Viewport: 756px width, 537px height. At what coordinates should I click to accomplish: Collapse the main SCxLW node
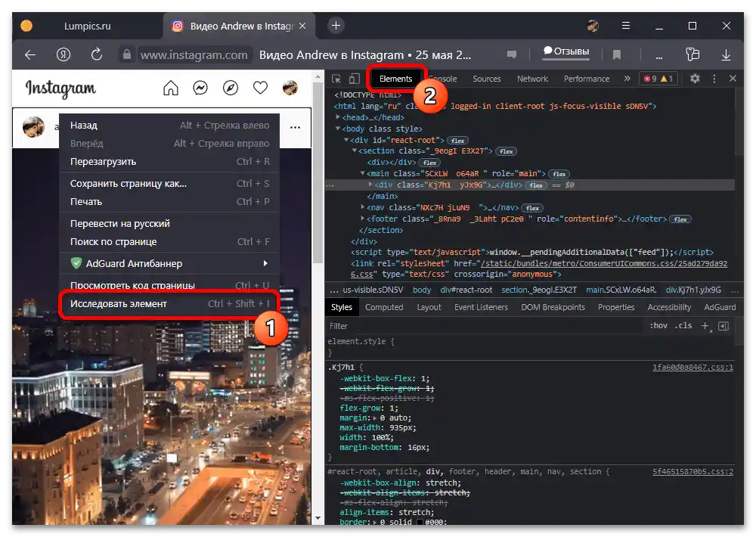pyautogui.click(x=363, y=173)
